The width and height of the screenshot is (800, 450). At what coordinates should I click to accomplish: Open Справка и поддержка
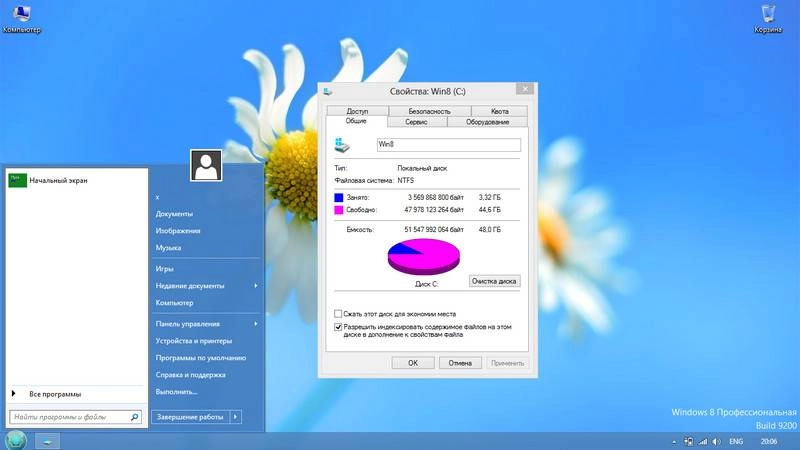190,374
